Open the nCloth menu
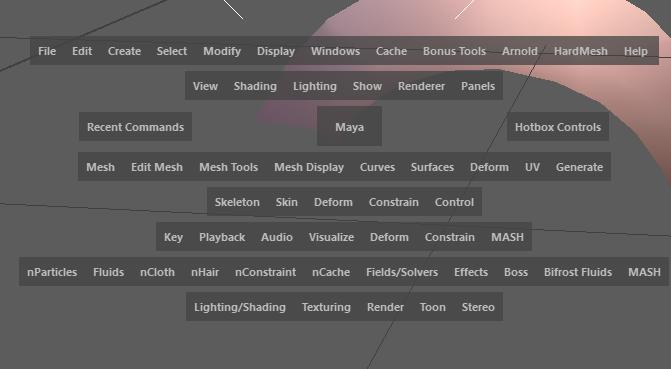The width and height of the screenshot is (671, 369). point(157,272)
